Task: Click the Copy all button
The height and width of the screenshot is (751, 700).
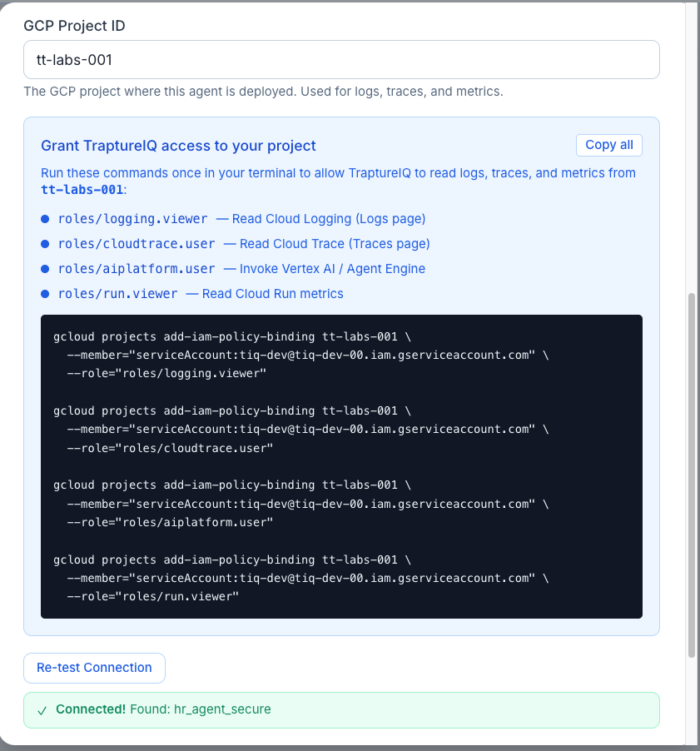Action: coord(608,145)
